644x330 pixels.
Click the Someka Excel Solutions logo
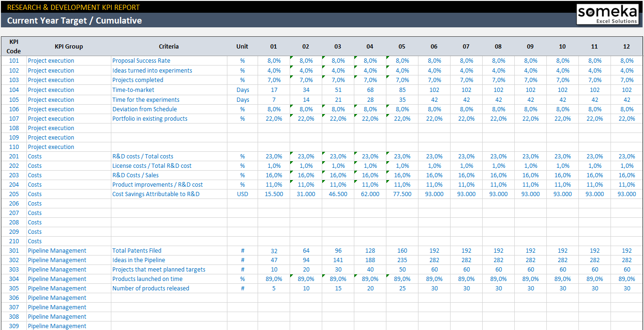[x=609, y=14]
